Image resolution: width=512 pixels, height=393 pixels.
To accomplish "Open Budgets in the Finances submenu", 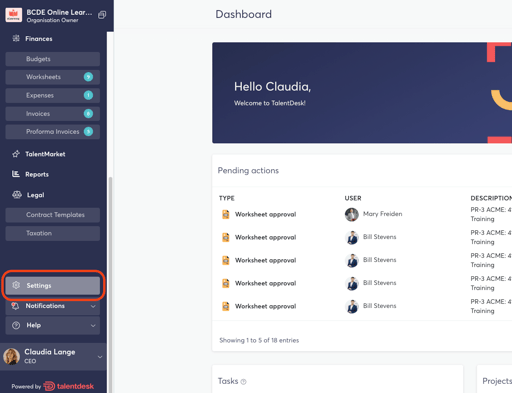I will 53,59.
